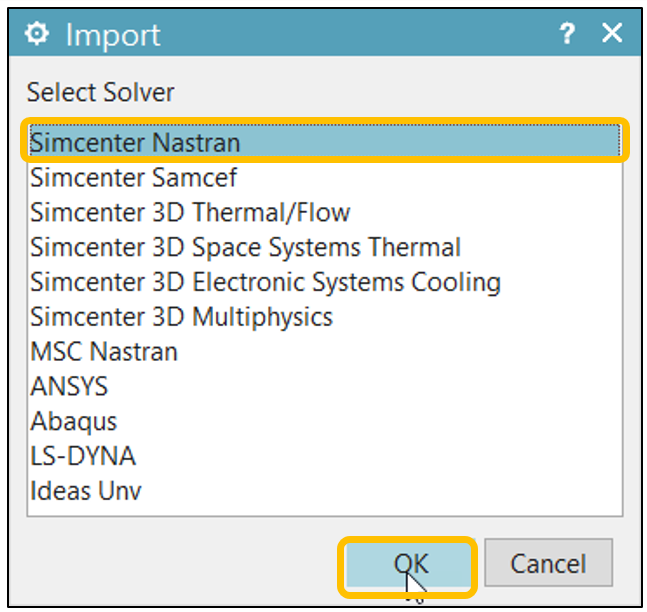This screenshot has height=612, width=647.
Task: Select Simcenter Nastran in solver list
Action: coord(135,142)
